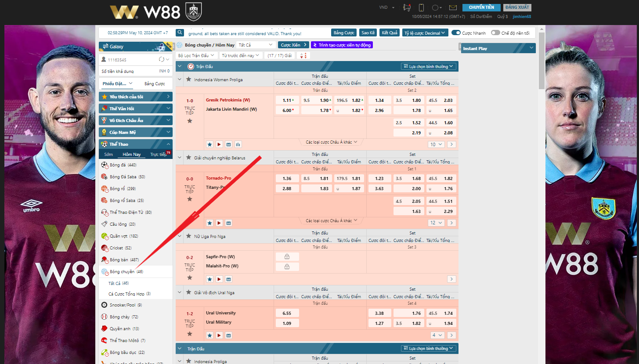Click the Kết Quả results button

[x=390, y=33]
